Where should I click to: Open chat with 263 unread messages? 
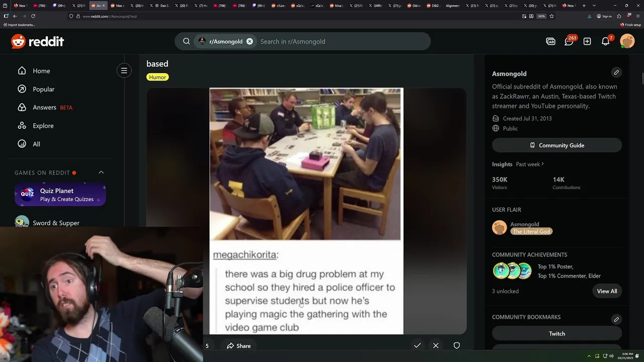coord(569,41)
